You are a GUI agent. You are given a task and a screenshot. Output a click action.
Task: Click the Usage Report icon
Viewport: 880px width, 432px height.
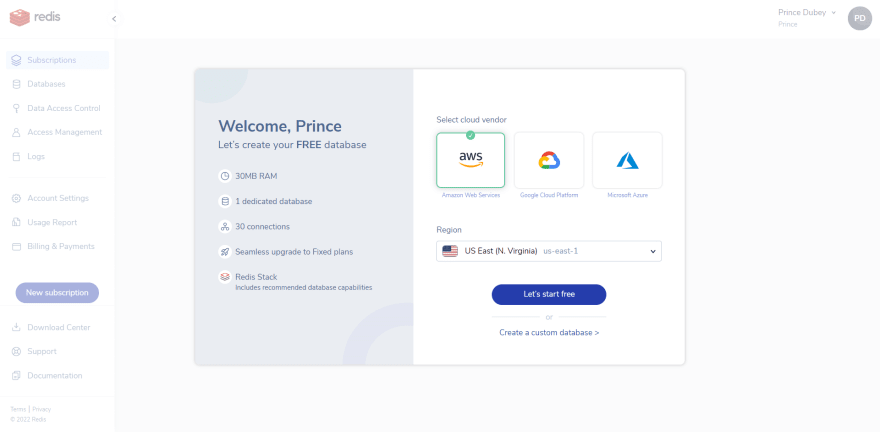tap(16, 223)
